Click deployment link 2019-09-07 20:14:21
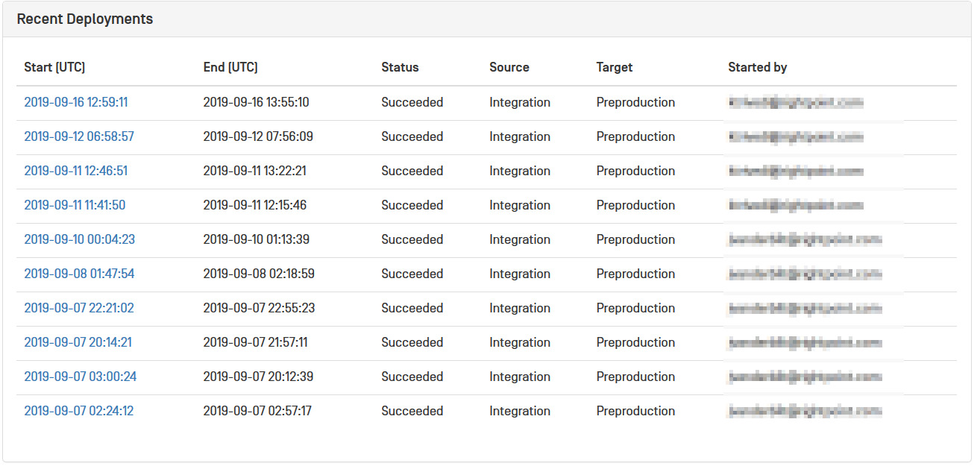Viewport: 980px width, 469px height. click(78, 342)
